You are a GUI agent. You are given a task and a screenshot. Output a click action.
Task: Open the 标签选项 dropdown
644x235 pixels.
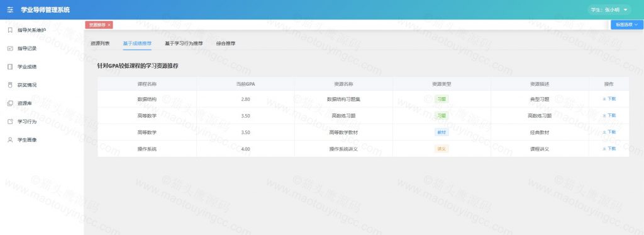626,25
